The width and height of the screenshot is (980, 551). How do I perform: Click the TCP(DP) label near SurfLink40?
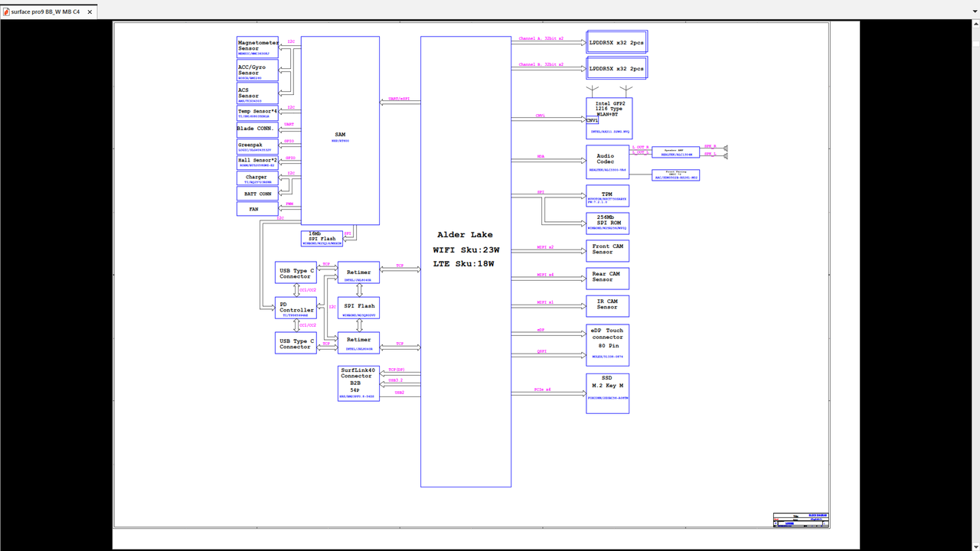tap(397, 370)
